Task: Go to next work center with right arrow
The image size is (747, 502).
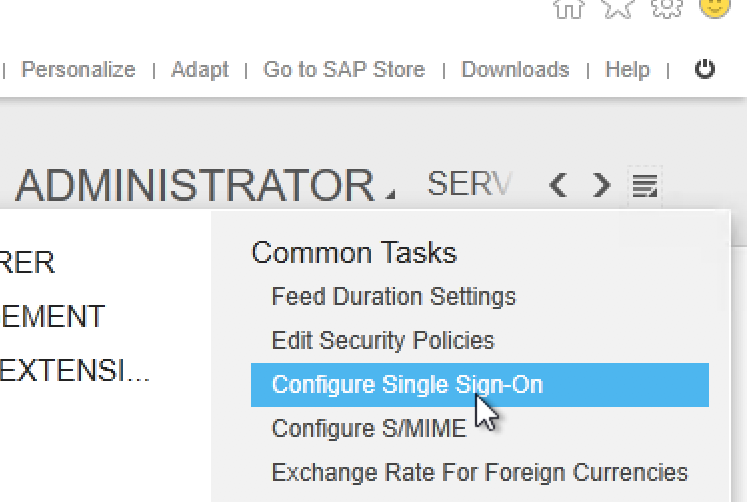Action: point(601,185)
